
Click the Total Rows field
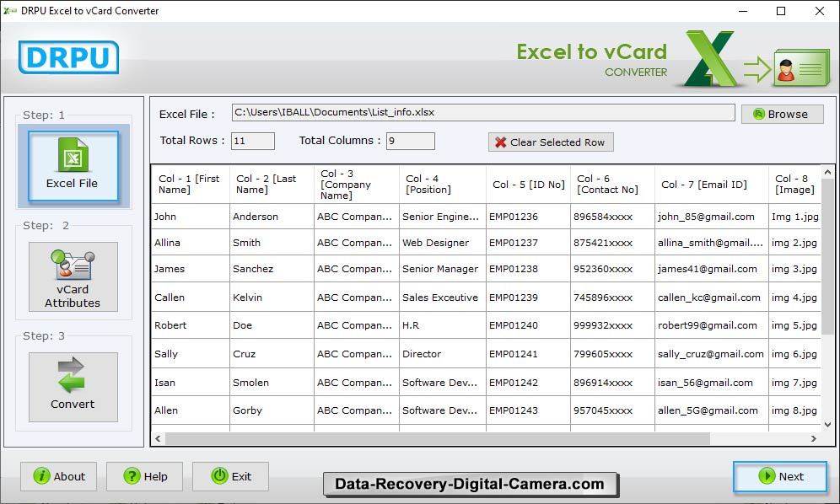[x=253, y=141]
